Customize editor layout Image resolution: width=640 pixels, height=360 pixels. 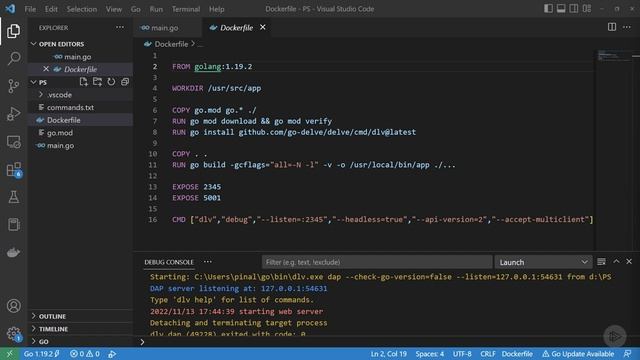(587, 9)
